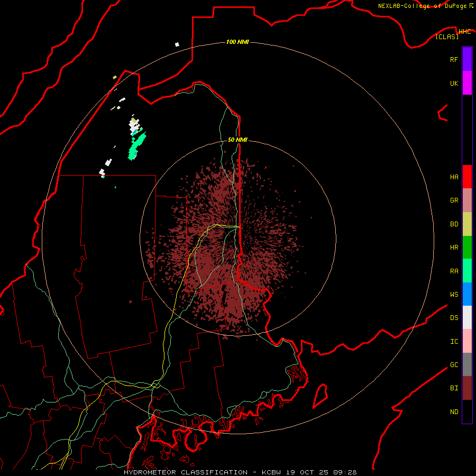Click the RF purple legend swatch
476x476 pixels.
pyautogui.click(x=467, y=59)
